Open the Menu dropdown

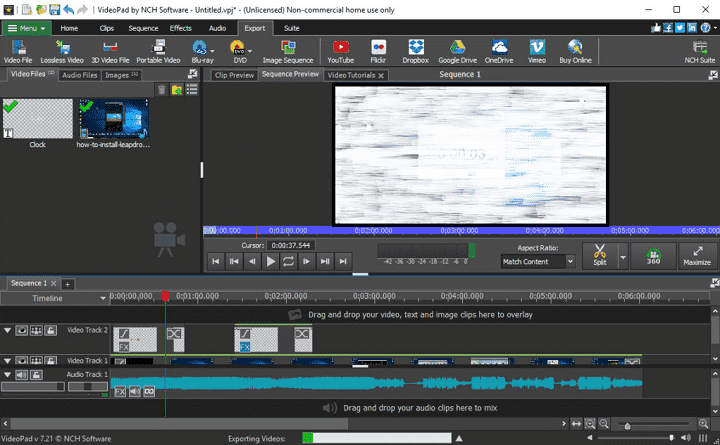[x=27, y=28]
